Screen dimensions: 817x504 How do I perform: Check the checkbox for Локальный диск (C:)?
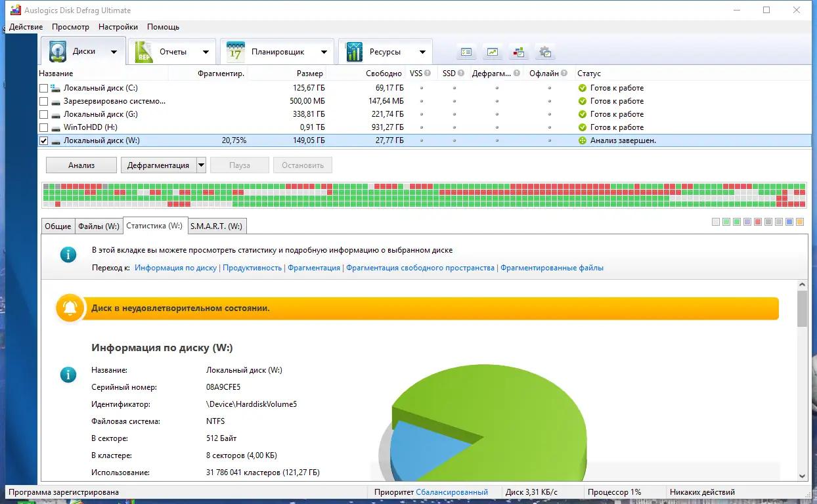tap(44, 87)
